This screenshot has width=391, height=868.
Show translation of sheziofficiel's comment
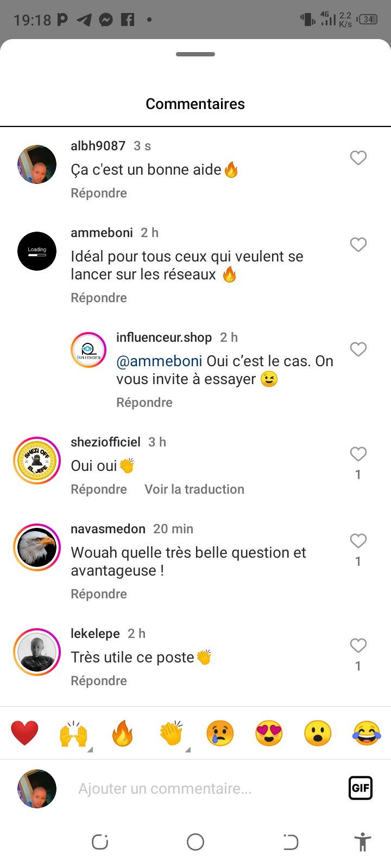194,489
